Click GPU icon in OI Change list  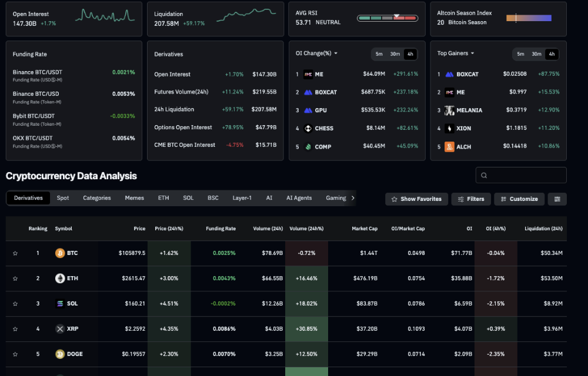point(308,110)
